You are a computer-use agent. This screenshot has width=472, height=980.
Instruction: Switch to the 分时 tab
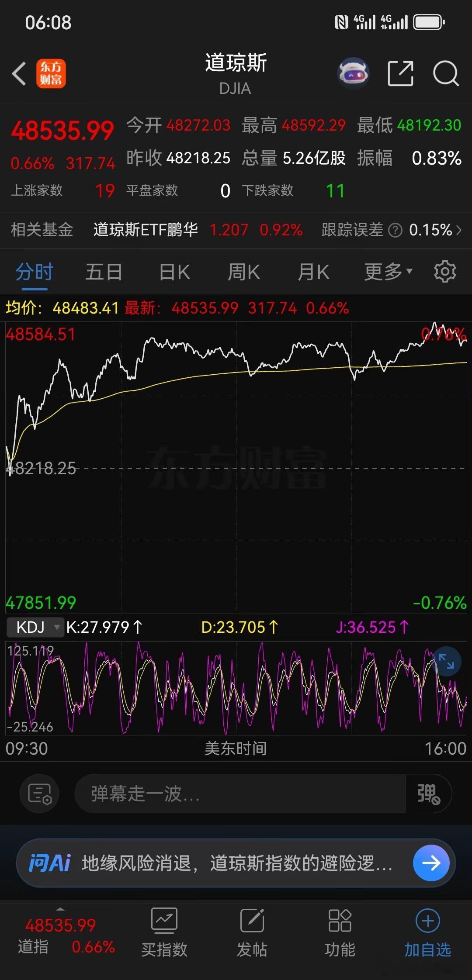point(35,272)
